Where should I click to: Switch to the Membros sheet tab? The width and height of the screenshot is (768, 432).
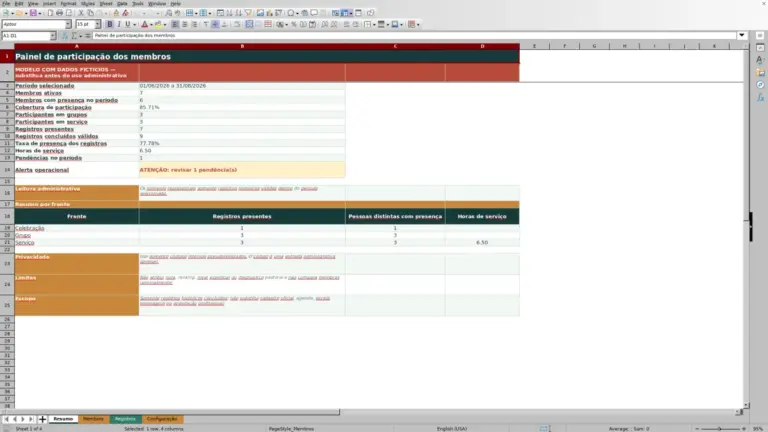point(93,419)
